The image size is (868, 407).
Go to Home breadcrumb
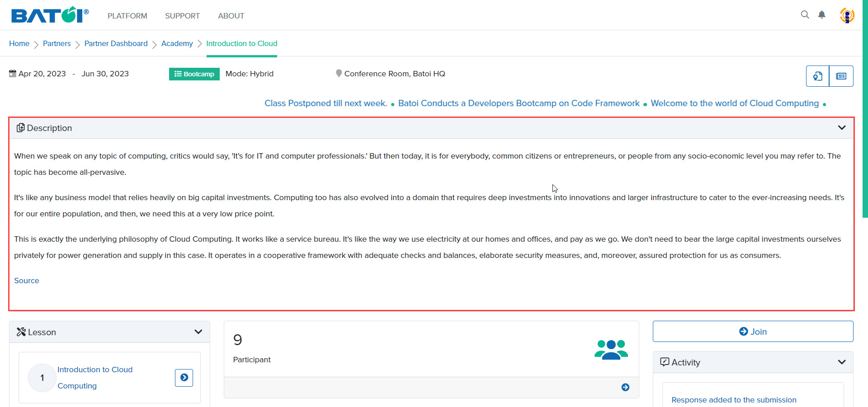click(19, 43)
